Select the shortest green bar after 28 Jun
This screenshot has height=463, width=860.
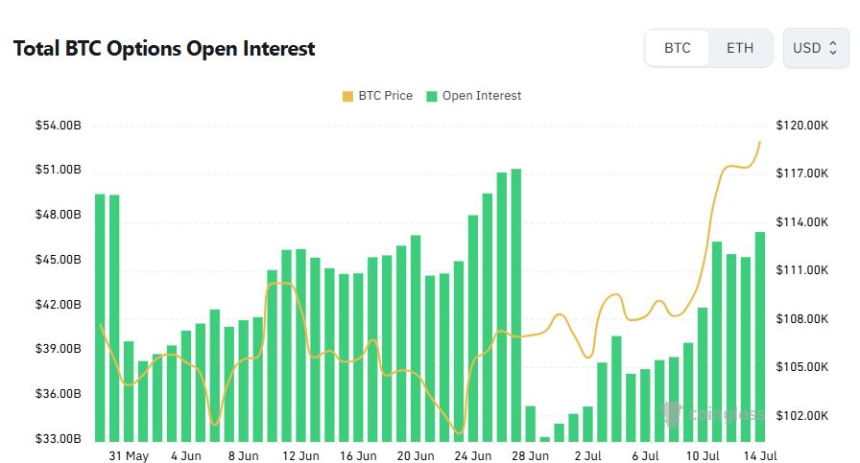tap(545, 438)
